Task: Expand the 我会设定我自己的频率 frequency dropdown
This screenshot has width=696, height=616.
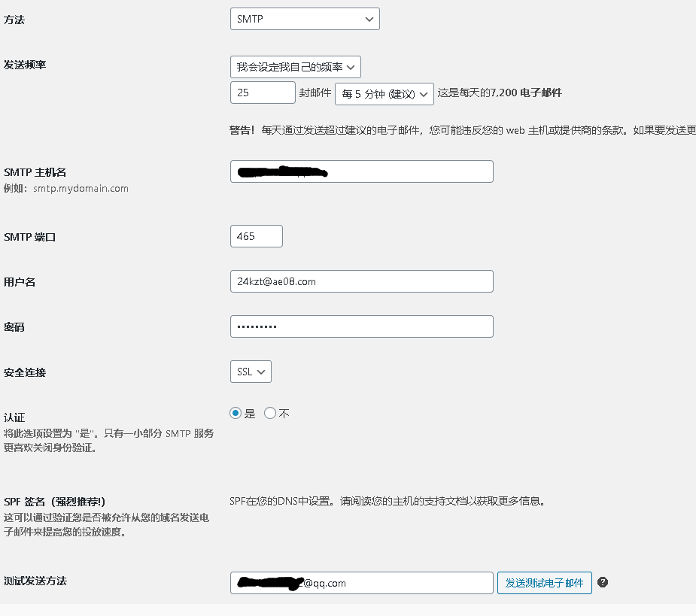Action: (x=296, y=67)
